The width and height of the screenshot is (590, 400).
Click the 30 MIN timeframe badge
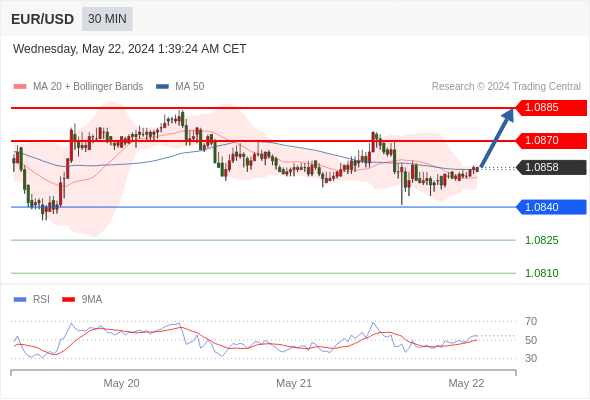[x=107, y=19]
